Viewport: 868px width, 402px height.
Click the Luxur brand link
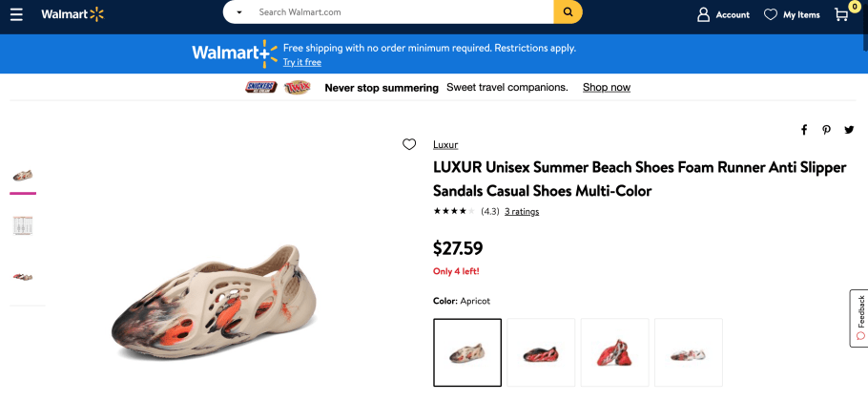coord(445,145)
